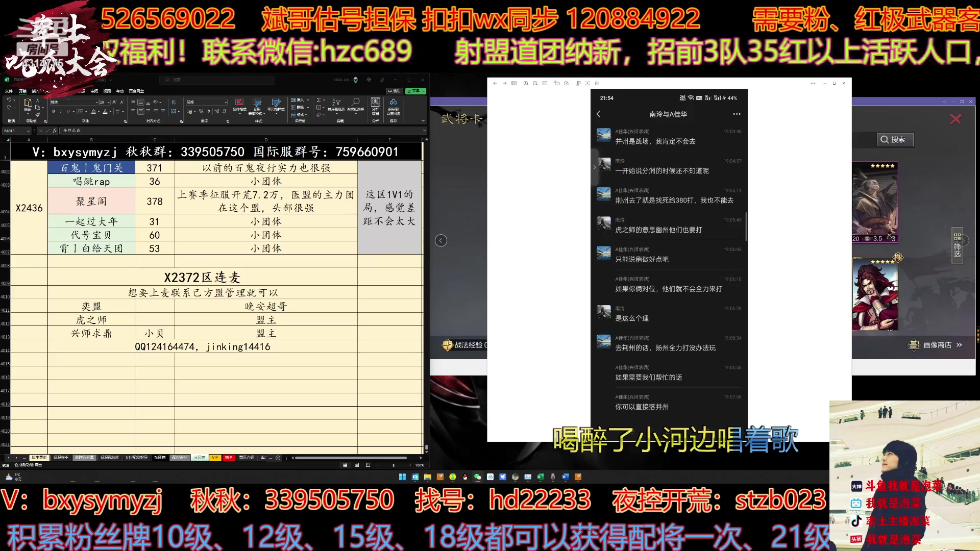Click Save to Baidu Netdisk icon
The width and height of the screenshot is (980, 551).
394,102
